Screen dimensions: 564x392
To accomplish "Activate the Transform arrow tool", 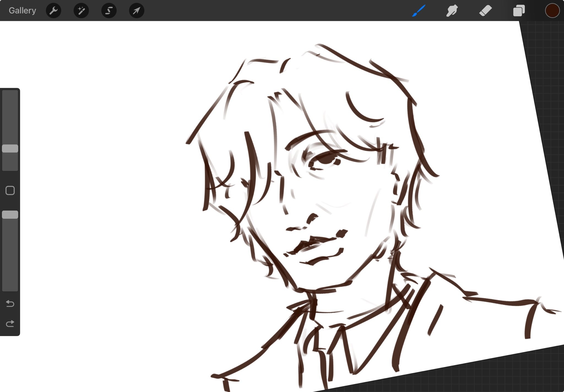I will click(137, 11).
